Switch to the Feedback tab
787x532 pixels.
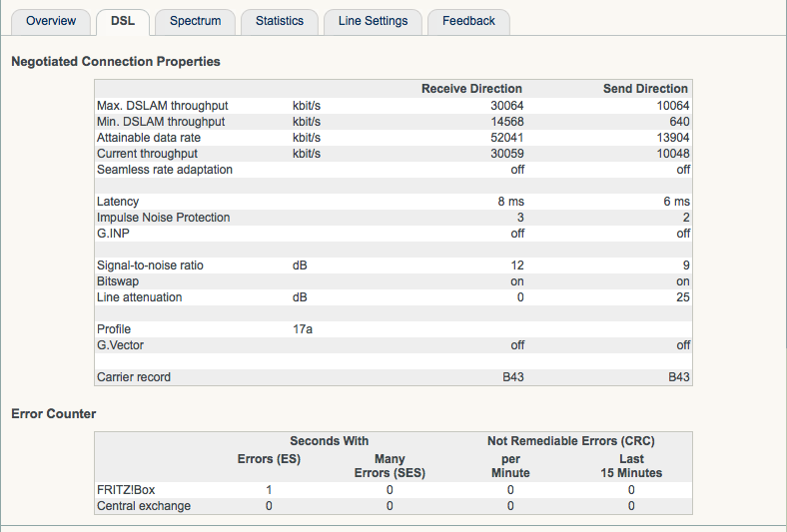coord(468,21)
